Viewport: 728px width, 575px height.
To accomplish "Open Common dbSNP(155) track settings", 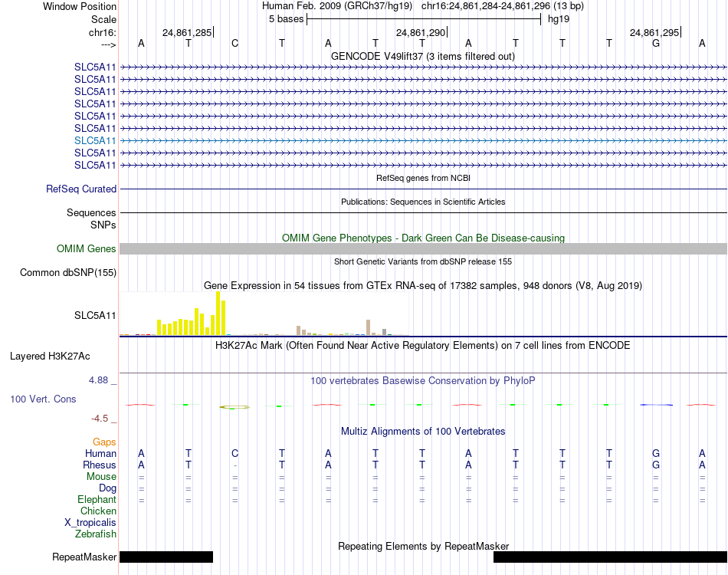I will tap(67, 273).
